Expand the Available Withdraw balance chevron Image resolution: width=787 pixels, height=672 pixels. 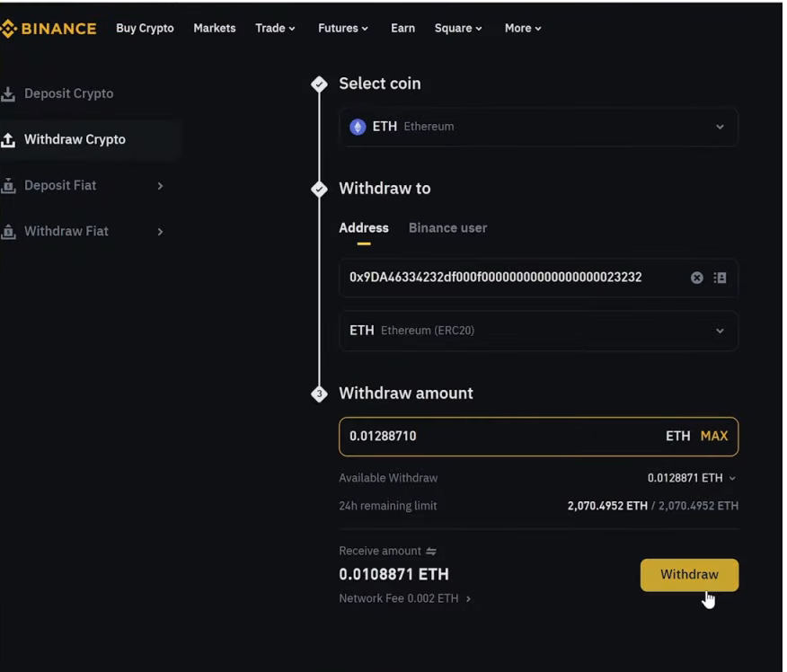tap(732, 478)
